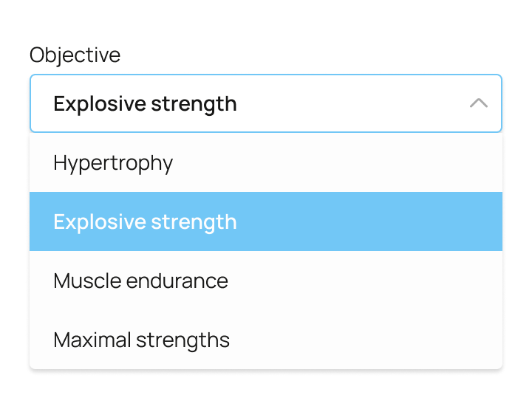Screen dimensions: 532x409
Task: Click the last option, Maximal strengths
Action: 141,340
